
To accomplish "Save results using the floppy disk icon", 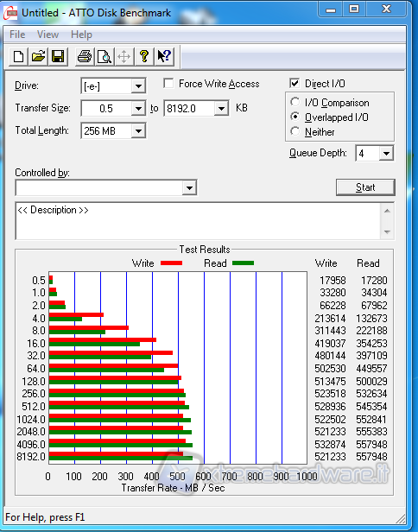I will point(58,56).
